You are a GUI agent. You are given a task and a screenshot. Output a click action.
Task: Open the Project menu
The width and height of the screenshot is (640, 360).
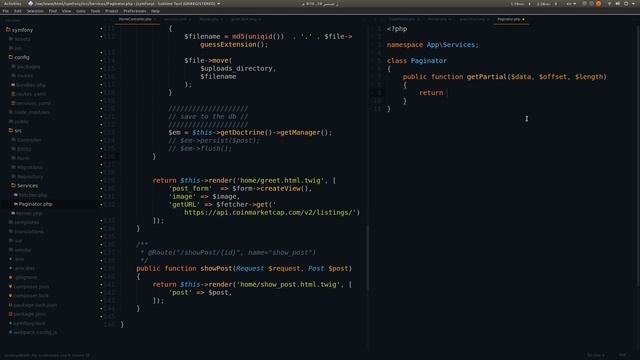click(x=111, y=11)
